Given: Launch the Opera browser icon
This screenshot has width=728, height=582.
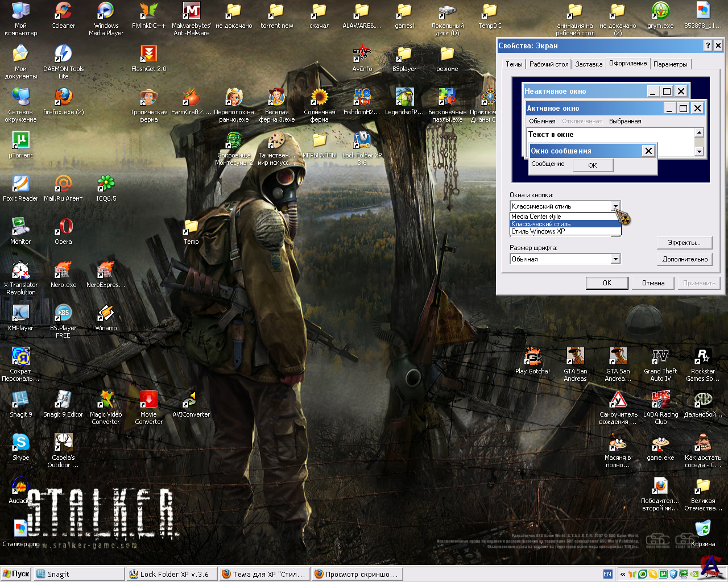Looking at the screenshot, I should 63,227.
